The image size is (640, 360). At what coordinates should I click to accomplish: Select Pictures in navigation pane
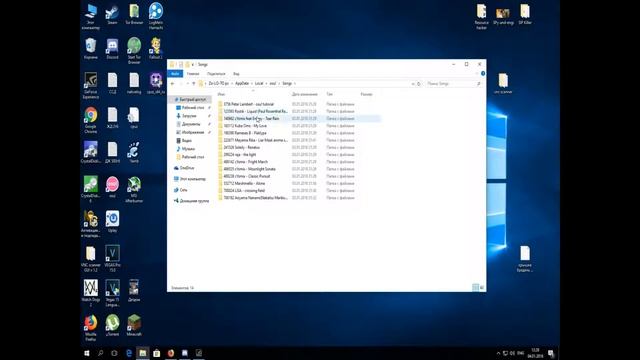coord(193,132)
